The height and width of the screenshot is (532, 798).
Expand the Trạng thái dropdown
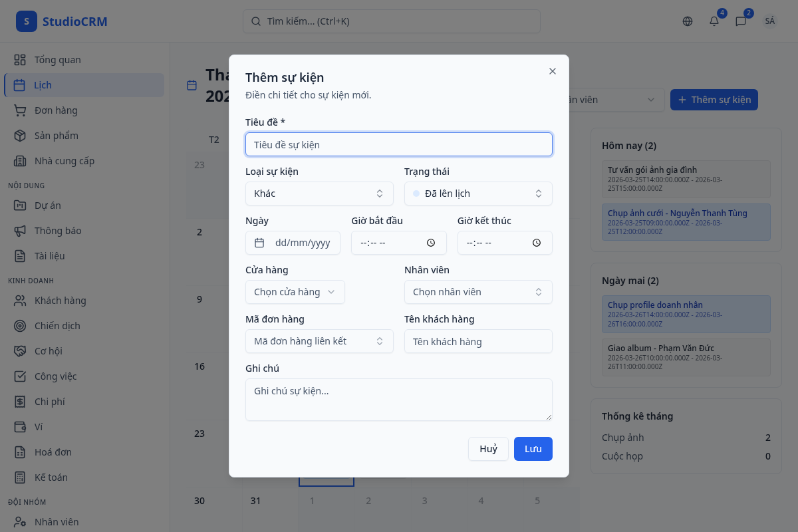(x=478, y=194)
